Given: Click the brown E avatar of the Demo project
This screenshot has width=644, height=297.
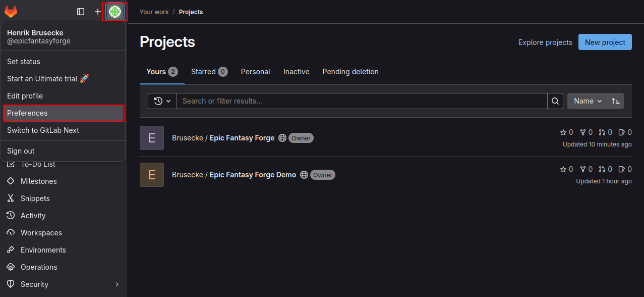Looking at the screenshot, I should [x=152, y=175].
